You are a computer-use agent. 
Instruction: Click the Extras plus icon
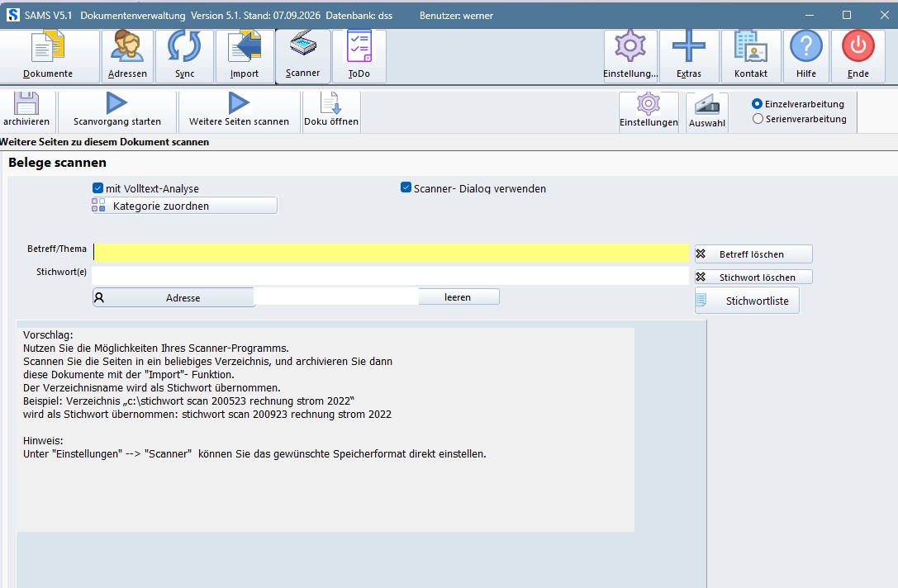coord(688,56)
